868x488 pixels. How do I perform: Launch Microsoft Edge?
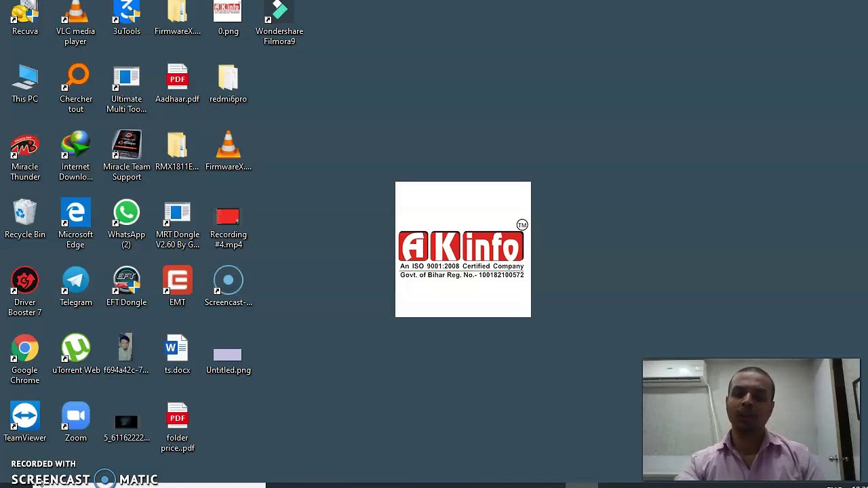(x=75, y=224)
